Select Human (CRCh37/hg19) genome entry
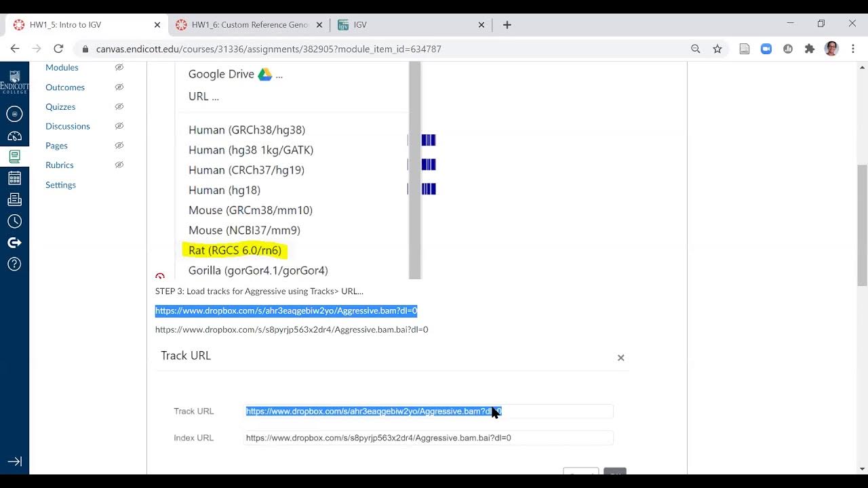Image resolution: width=868 pixels, height=488 pixels. point(246,169)
